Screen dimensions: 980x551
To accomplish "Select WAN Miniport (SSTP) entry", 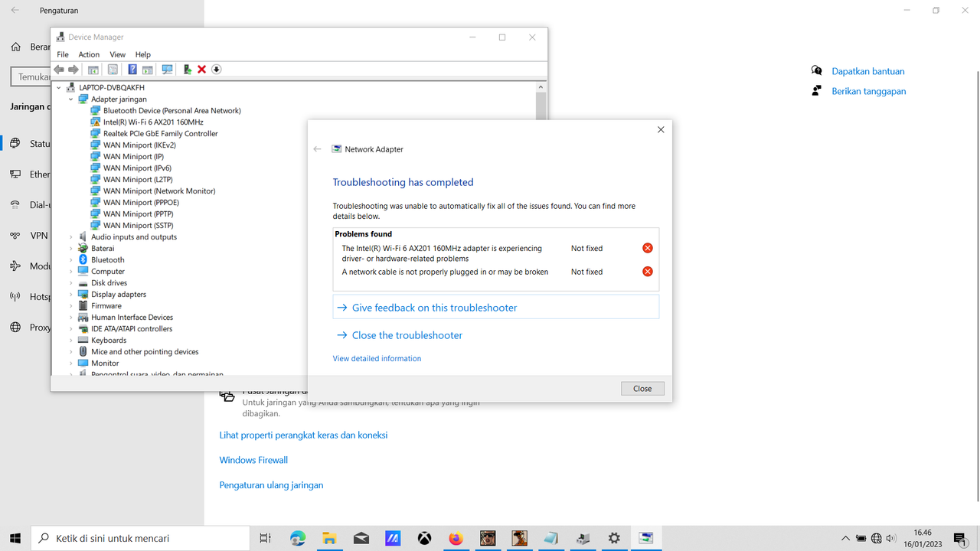I will click(x=139, y=226).
